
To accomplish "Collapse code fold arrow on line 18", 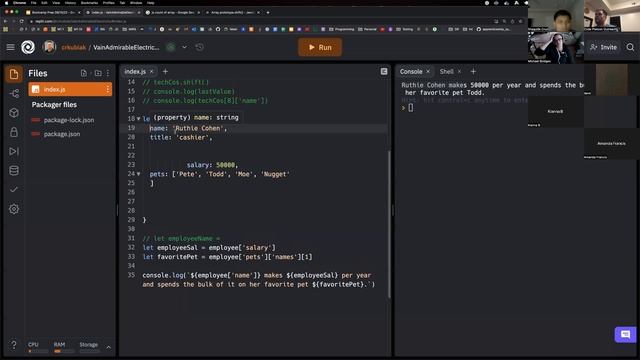I will [x=138, y=119].
